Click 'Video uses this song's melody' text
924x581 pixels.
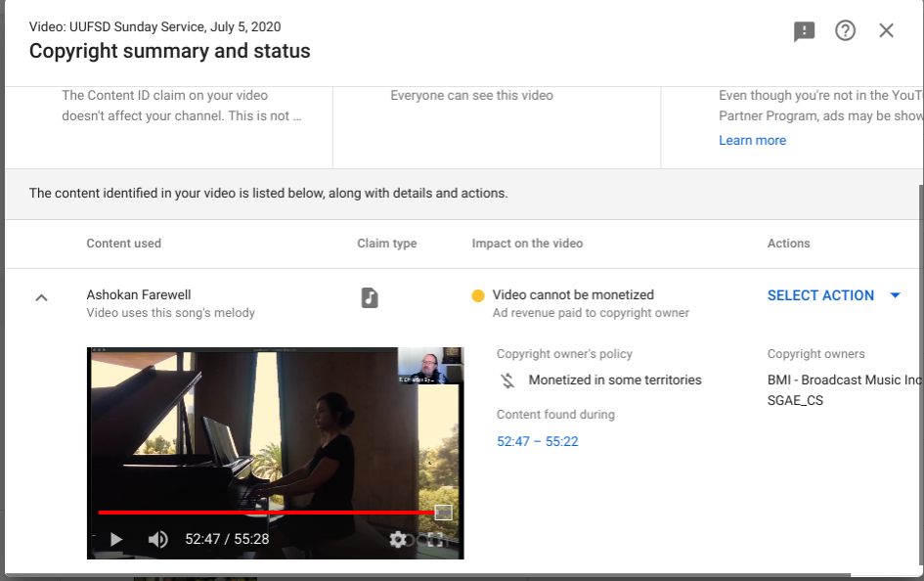click(x=171, y=313)
